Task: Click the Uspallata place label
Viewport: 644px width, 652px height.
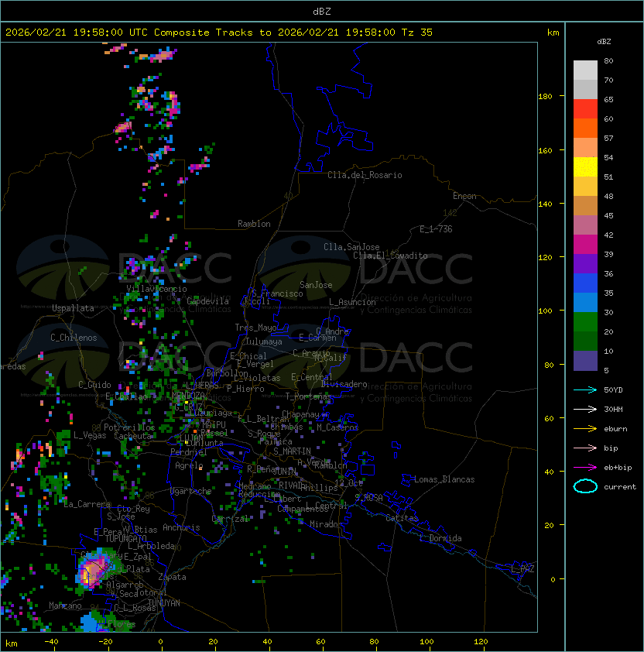Action: point(73,308)
